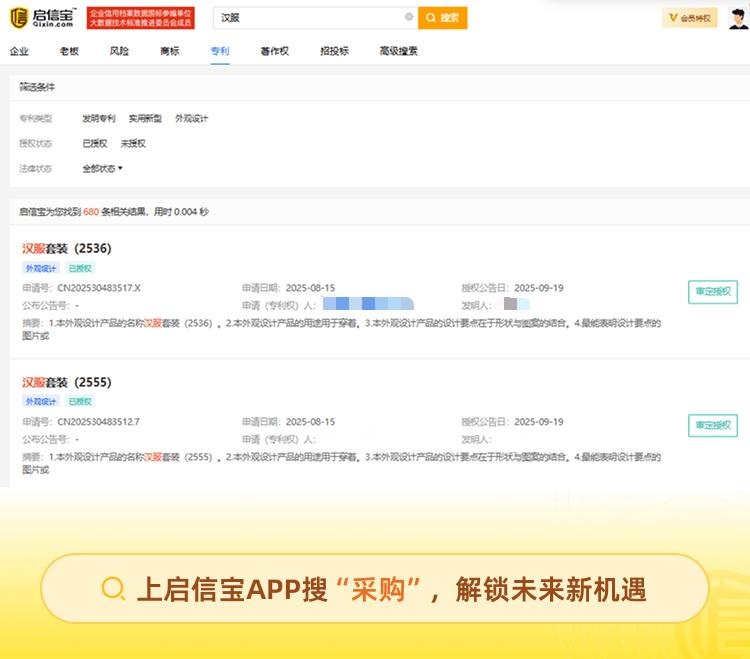Viewport: 750px width, 659px height.
Task: Switch to the 企业 tab
Action: pyautogui.click(x=19, y=51)
